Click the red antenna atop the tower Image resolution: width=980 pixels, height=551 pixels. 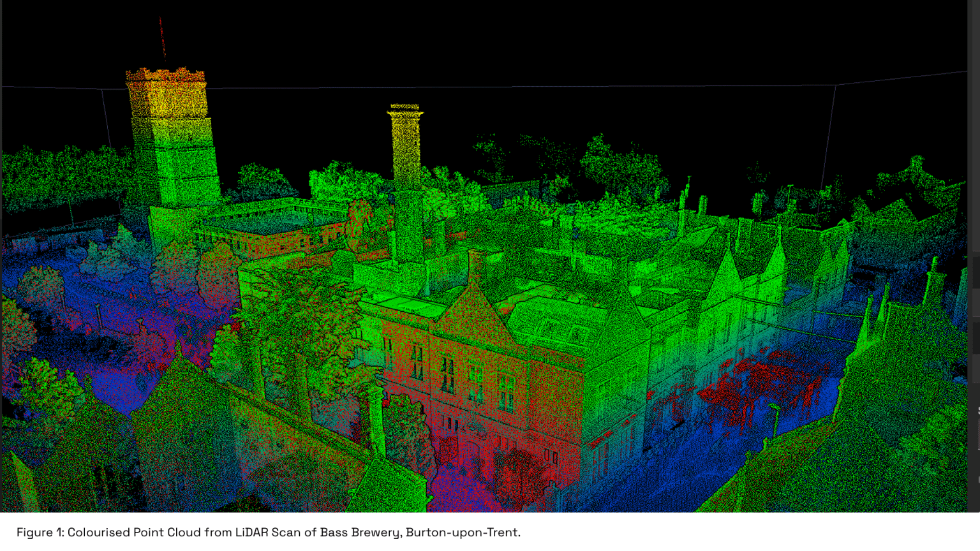pyautogui.click(x=163, y=40)
